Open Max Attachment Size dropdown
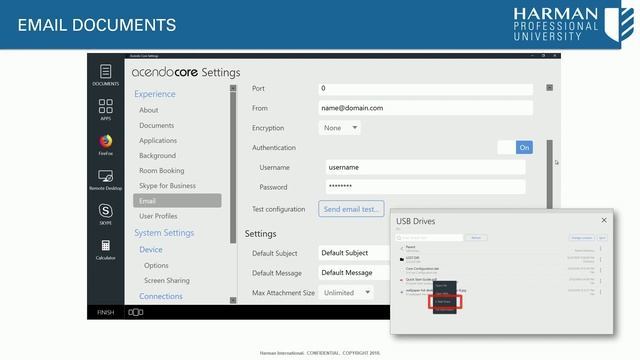 [x=346, y=293]
